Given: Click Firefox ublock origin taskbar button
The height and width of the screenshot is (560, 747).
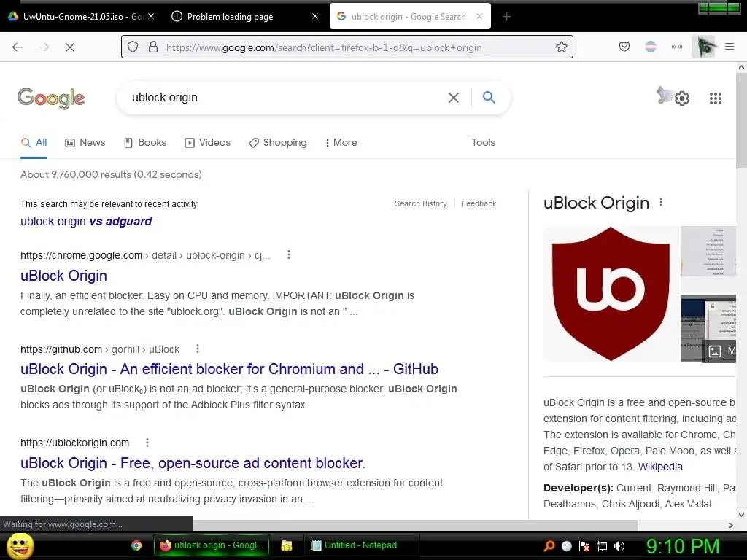Looking at the screenshot, I should (212, 545).
